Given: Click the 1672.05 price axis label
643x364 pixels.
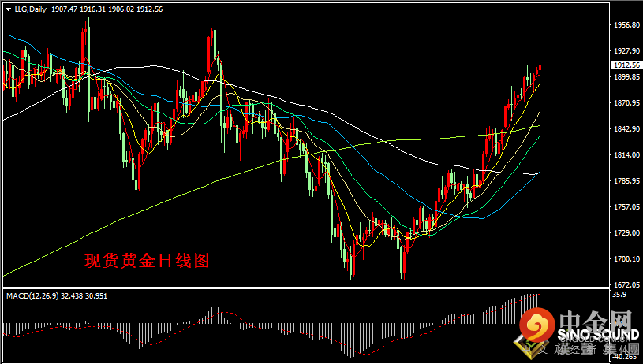Looking at the screenshot, I should (626, 284).
